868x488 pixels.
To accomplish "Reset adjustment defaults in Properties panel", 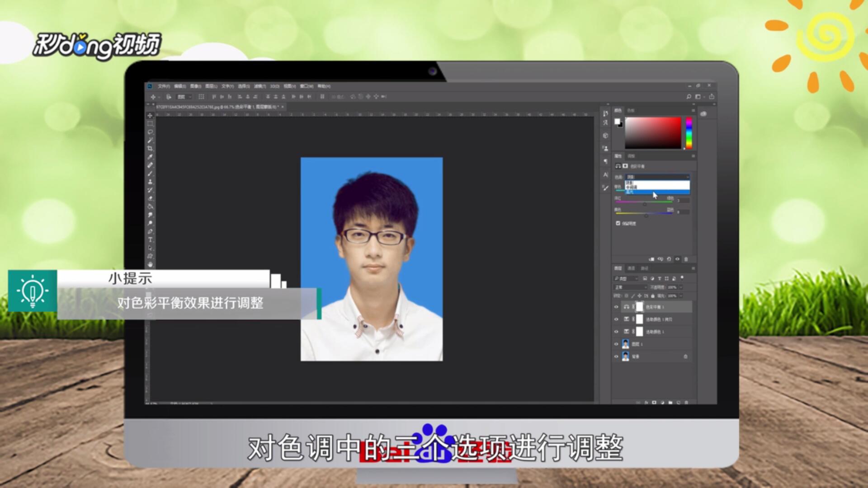I will tap(669, 259).
